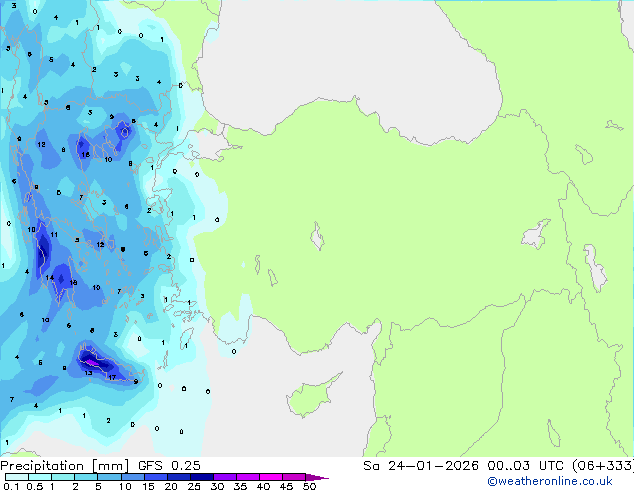Click the magenta precipitation peak over Crete
Viewport: 634px width, 490px height.
pyautogui.click(x=92, y=363)
